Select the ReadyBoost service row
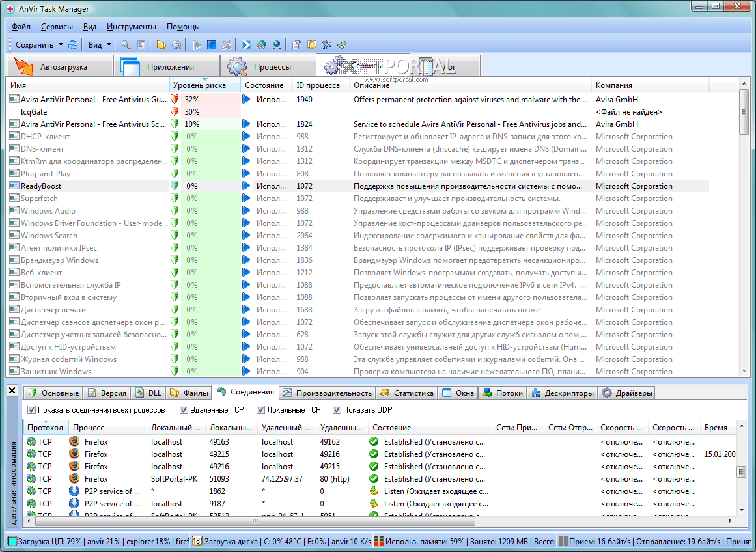The height and width of the screenshot is (552, 756). click(41, 186)
